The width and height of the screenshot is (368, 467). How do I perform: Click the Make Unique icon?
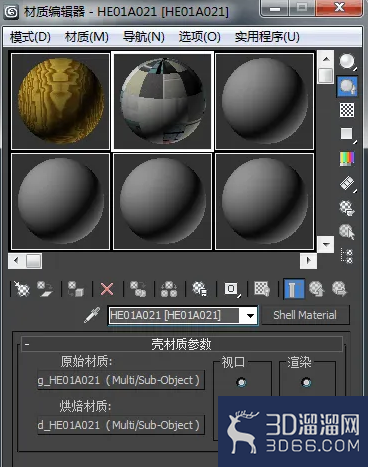pos(169,289)
